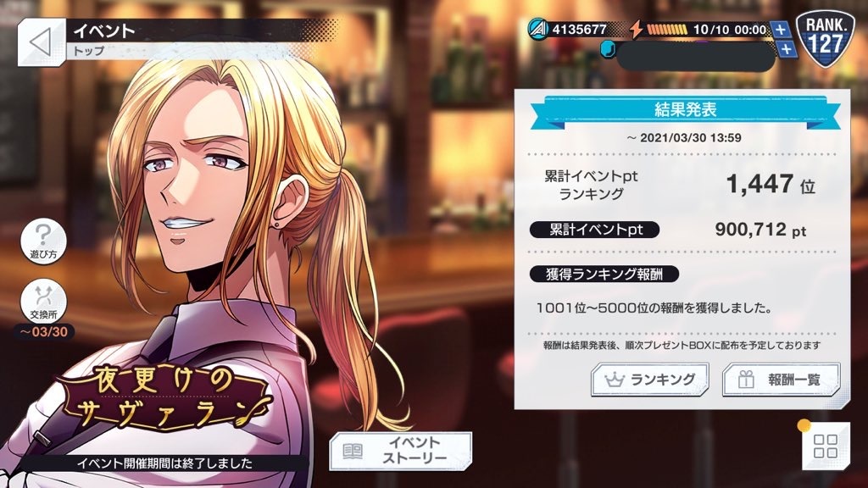Tap the 結果発表 banner header

pyautogui.click(x=685, y=109)
